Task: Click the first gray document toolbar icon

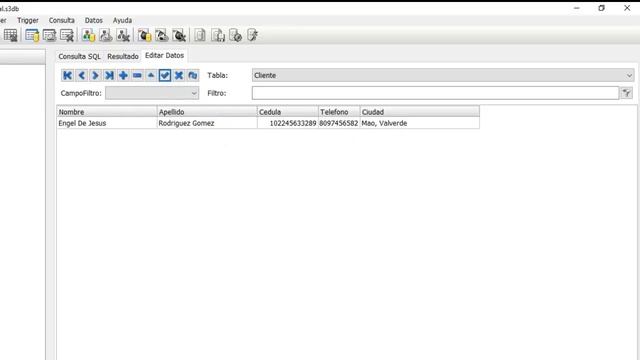Action: tap(200, 36)
